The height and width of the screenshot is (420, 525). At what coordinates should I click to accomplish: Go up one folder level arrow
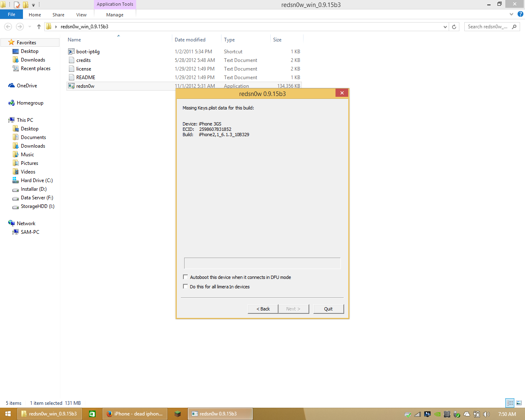point(39,27)
